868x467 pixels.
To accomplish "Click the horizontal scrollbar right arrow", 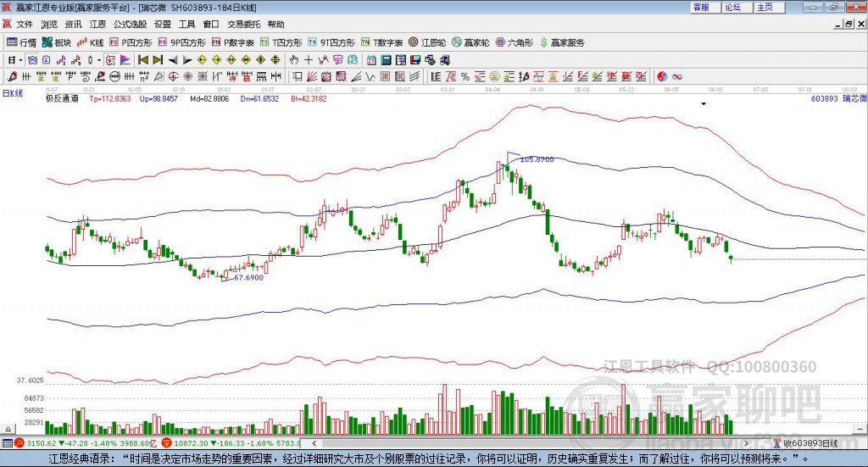I will (x=746, y=443).
